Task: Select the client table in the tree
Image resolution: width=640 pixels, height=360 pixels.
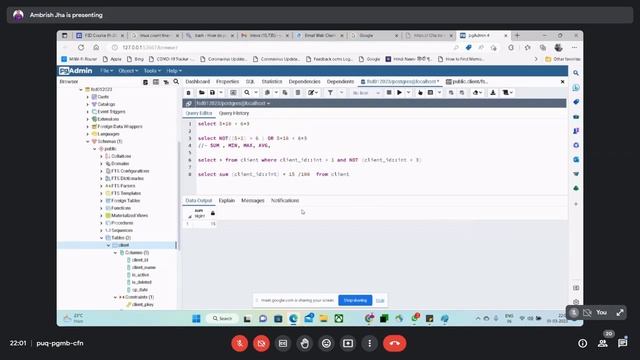Action: [x=124, y=245]
